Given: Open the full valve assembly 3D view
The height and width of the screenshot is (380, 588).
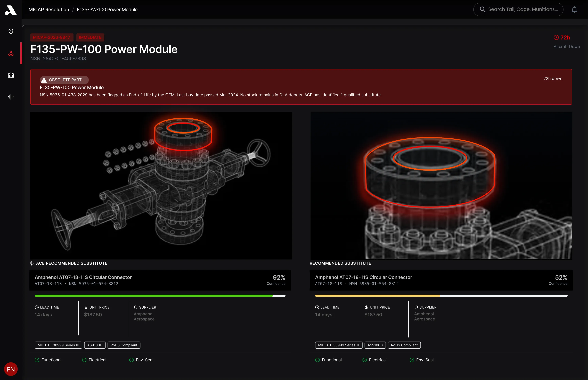Looking at the screenshot, I should click(x=161, y=186).
